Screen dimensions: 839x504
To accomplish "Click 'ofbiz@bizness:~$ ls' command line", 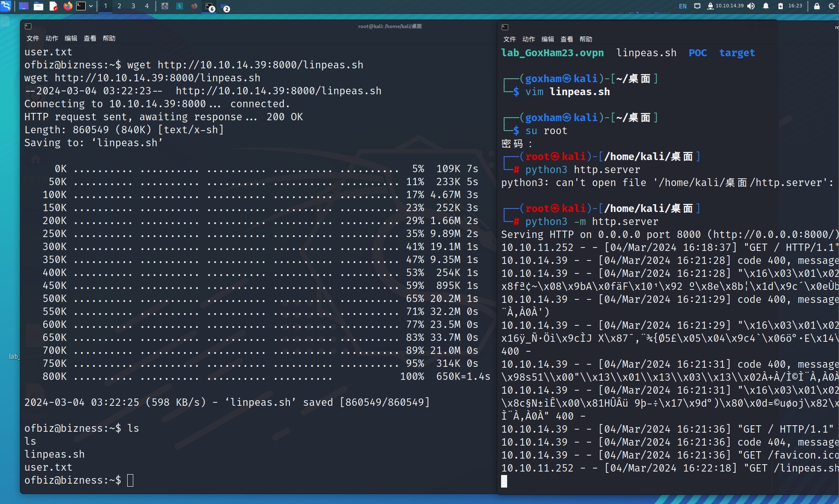I will [82, 428].
